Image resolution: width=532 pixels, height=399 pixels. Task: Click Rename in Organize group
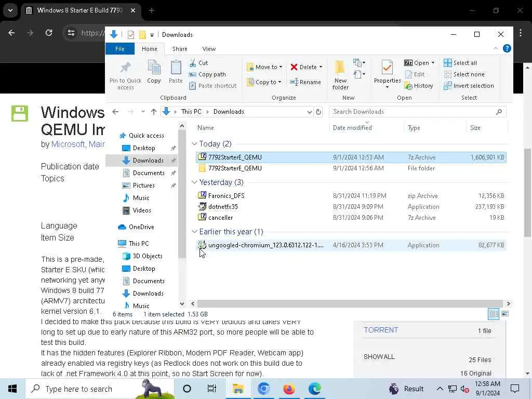(x=305, y=82)
